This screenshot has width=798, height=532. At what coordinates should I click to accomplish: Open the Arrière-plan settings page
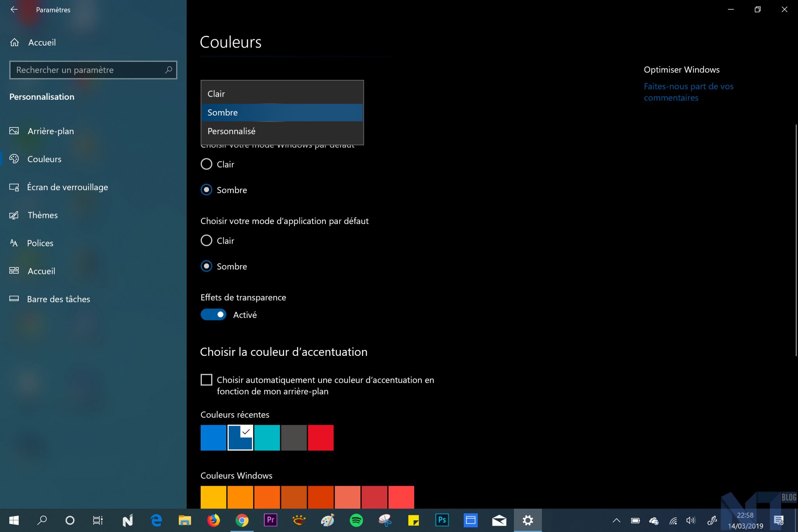(51, 131)
